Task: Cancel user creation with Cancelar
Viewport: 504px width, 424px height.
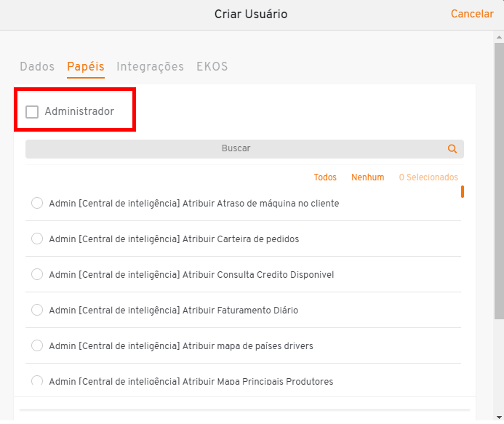Action: tap(472, 14)
